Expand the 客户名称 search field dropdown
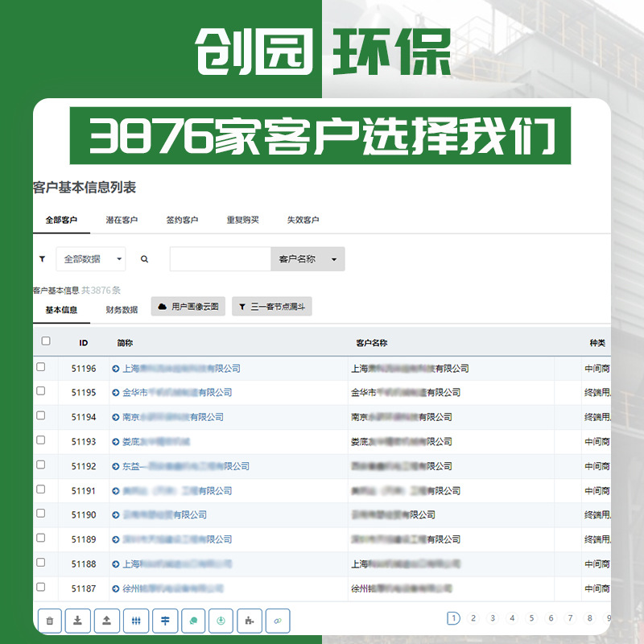 click(x=307, y=259)
